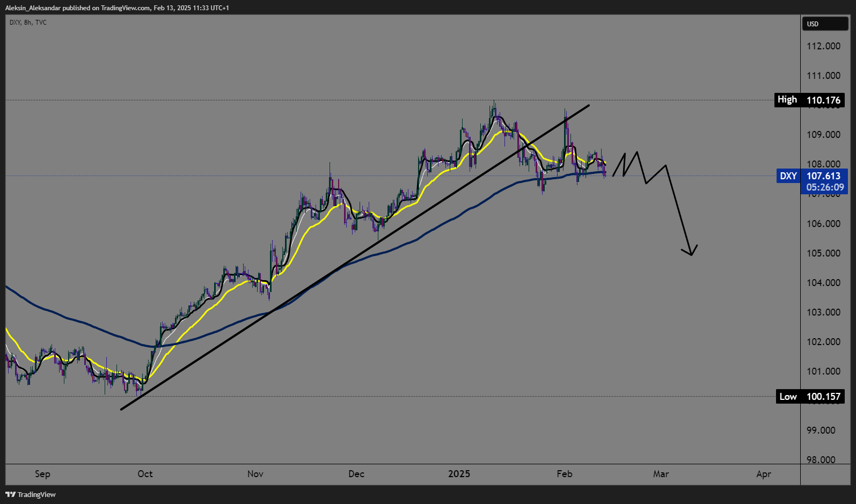856x504 pixels.
Task: Click the Feb label on time axis
Action: (565, 474)
